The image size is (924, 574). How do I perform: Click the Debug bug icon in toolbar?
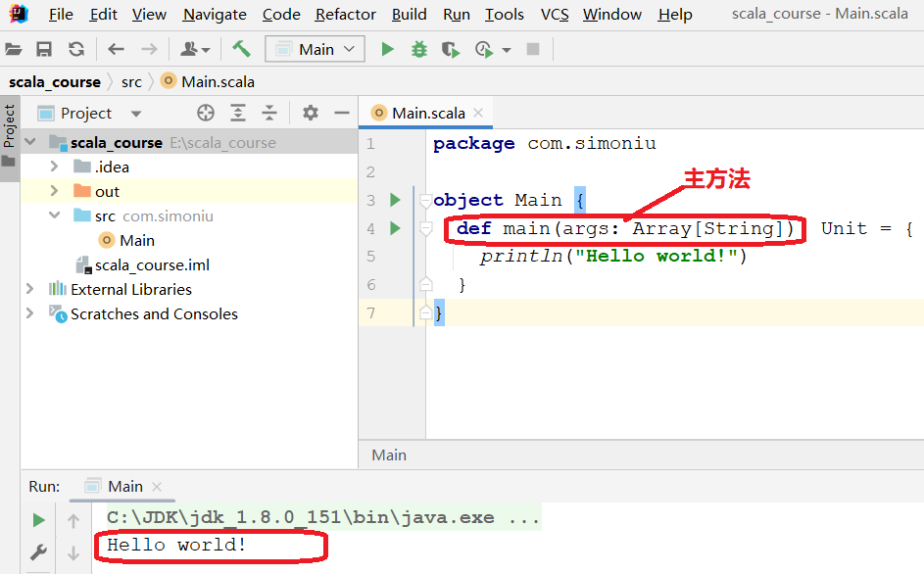pyautogui.click(x=419, y=49)
